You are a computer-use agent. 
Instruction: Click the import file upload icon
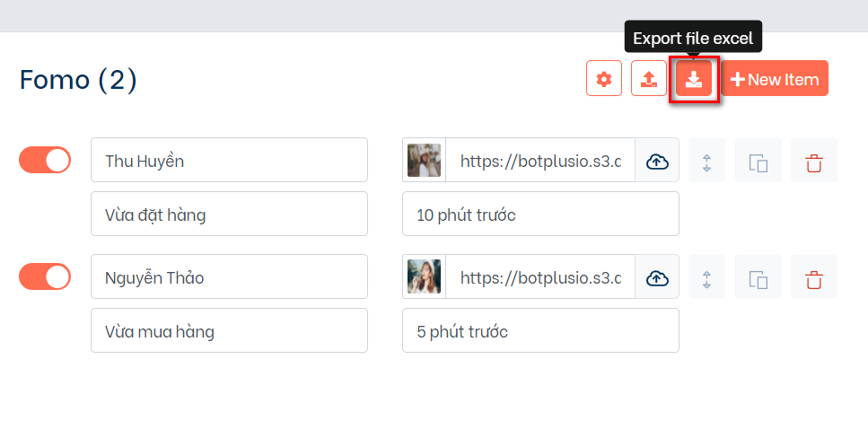648,79
